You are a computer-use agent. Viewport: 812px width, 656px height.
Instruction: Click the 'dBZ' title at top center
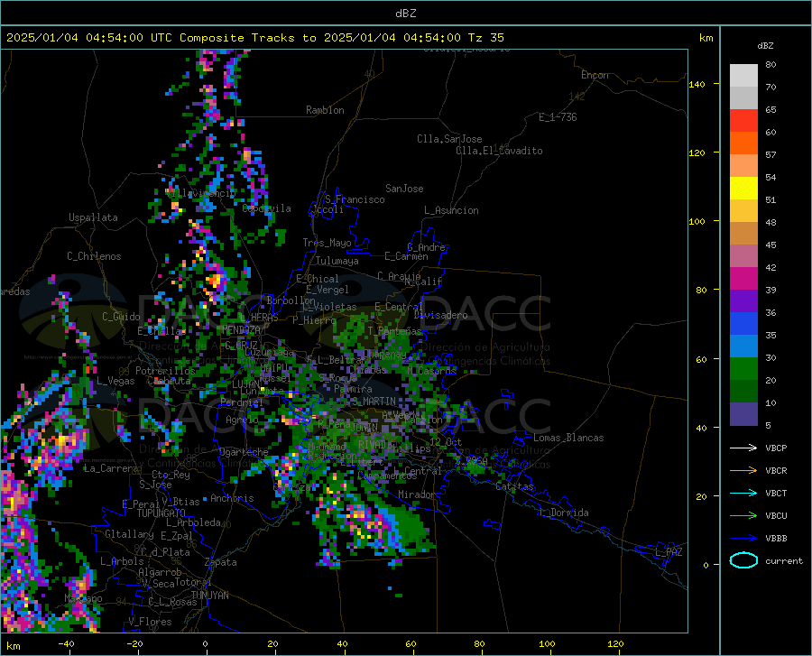pyautogui.click(x=405, y=14)
